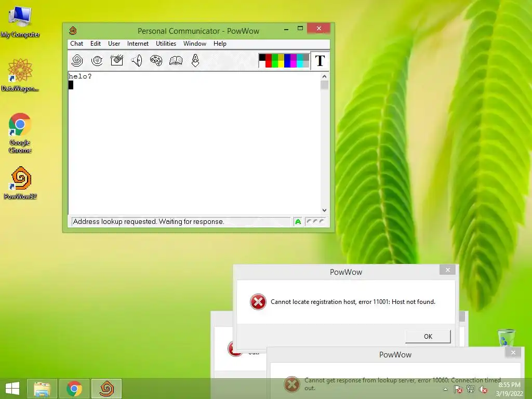
Task: Open File Explorer from taskbar
Action: click(42, 389)
